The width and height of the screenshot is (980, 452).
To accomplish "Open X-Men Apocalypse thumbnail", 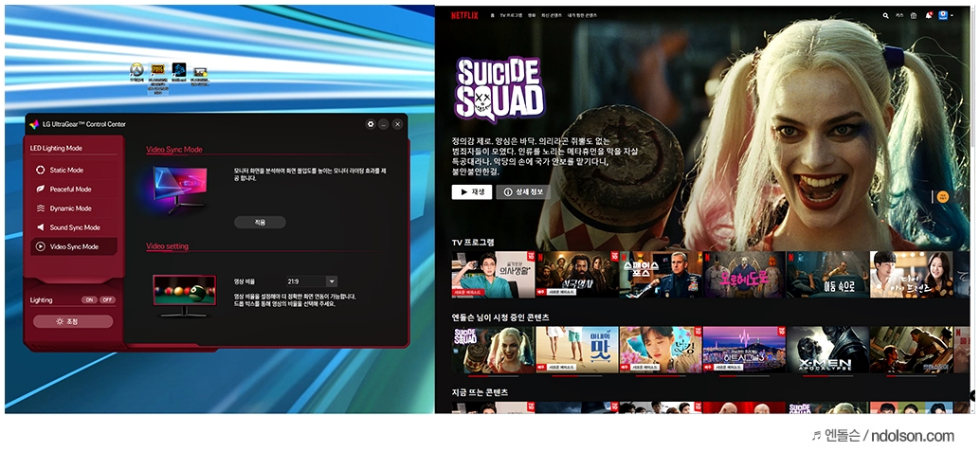I will click(x=827, y=350).
